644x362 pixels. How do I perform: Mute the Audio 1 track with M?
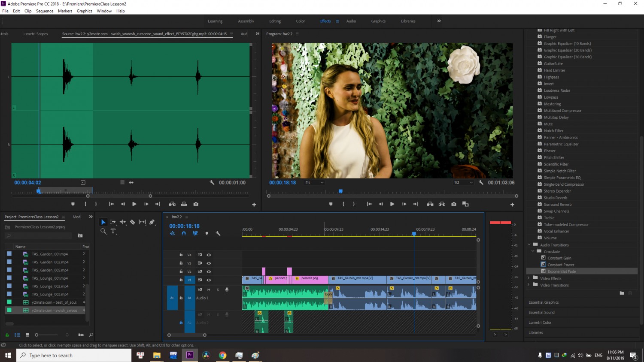pos(209,290)
